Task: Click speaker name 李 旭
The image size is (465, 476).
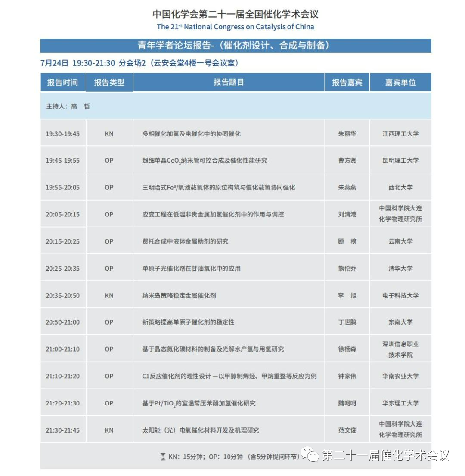Action: [347, 296]
